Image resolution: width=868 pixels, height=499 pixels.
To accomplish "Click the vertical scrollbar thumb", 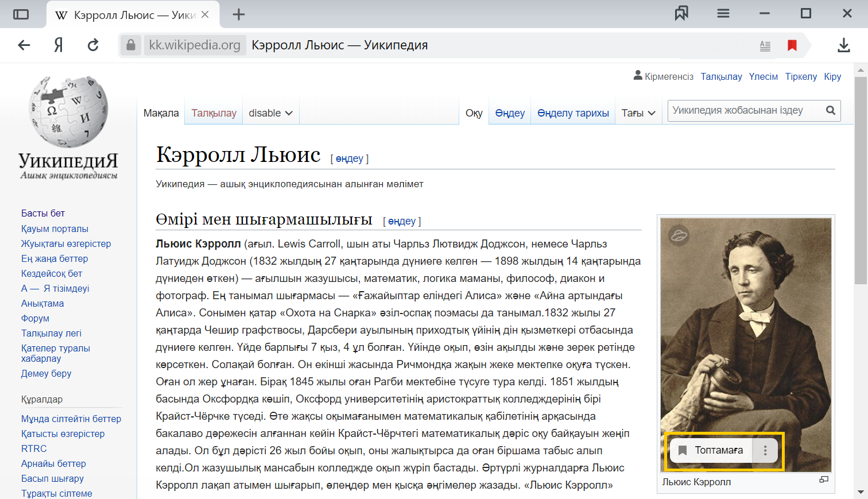I will 861,180.
